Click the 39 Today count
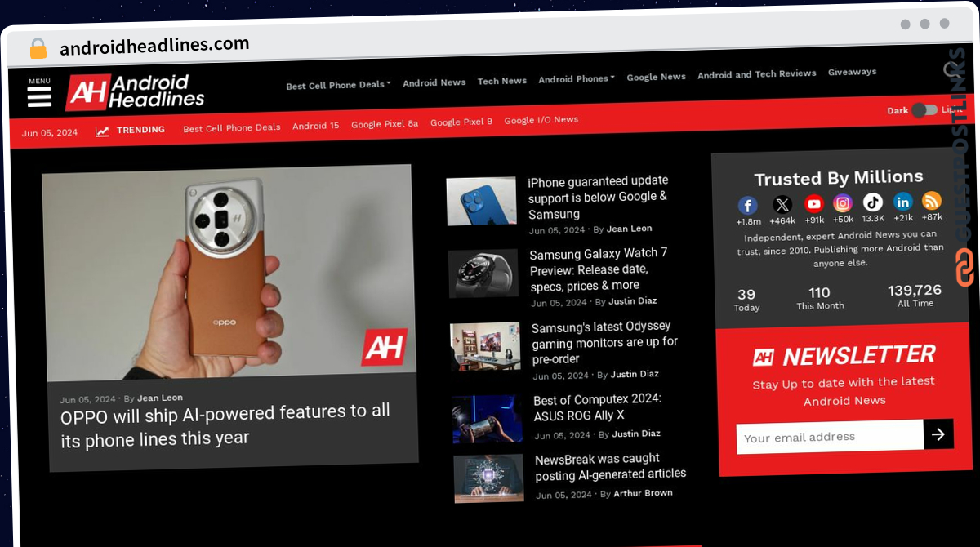Image resolution: width=980 pixels, height=547 pixels. 746,295
